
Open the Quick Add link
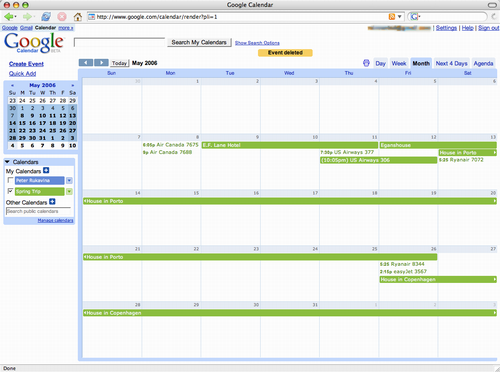click(22, 74)
